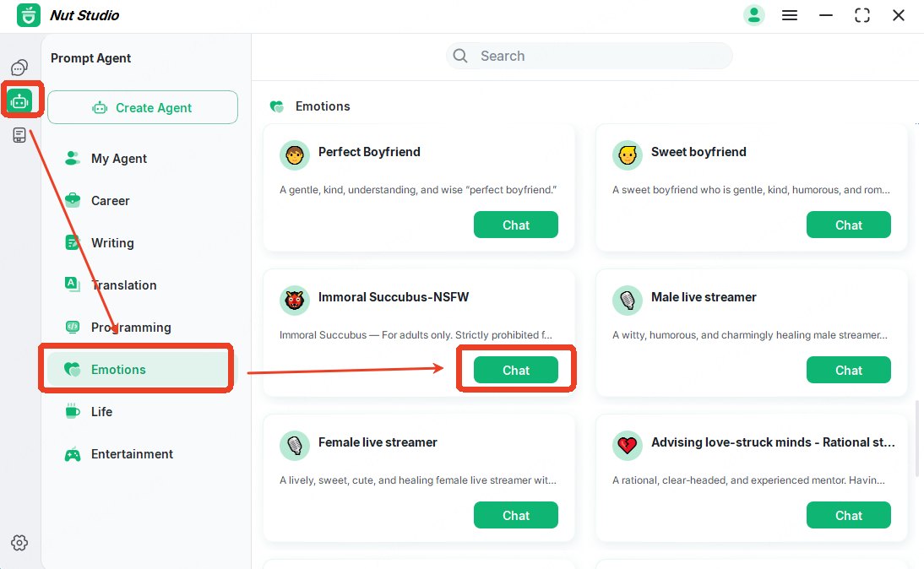This screenshot has width=924, height=569.
Task: Open the notes document sidebar icon
Action: coord(19,135)
